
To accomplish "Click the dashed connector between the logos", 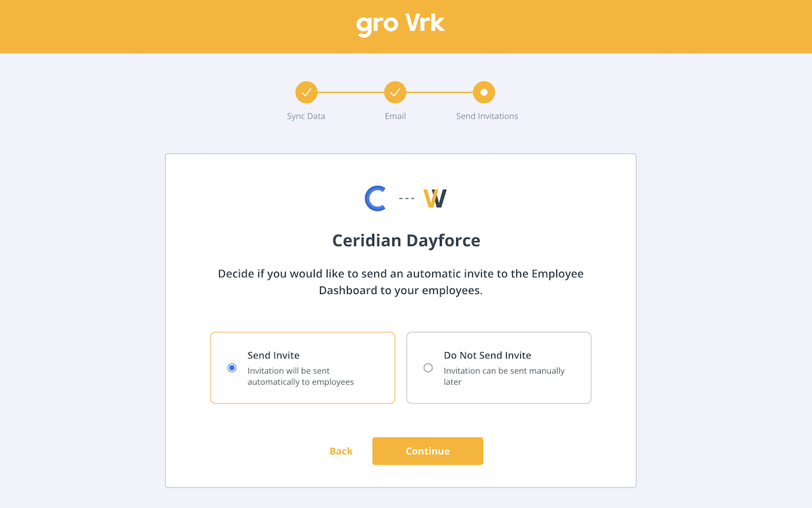I will pyautogui.click(x=406, y=199).
